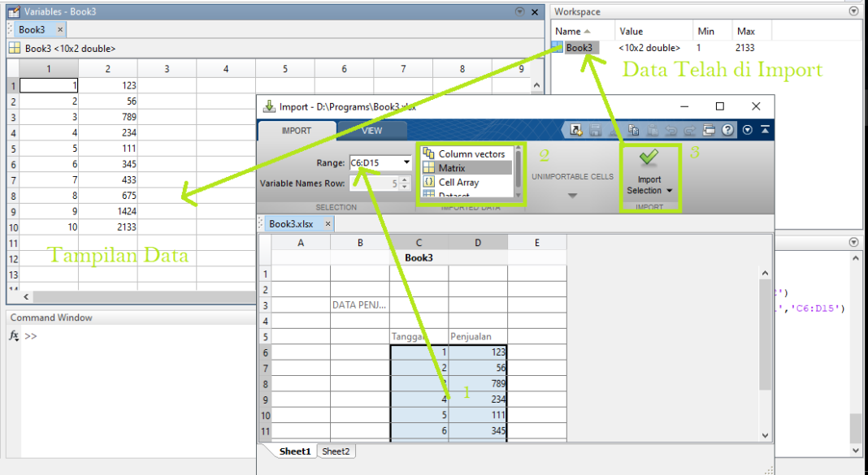868x475 pixels.
Task: Click the Workspace panel options circle button
Action: 853,11
